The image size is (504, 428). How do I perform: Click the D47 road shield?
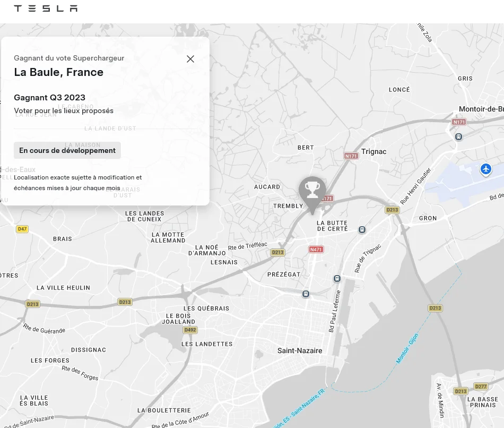click(22, 229)
